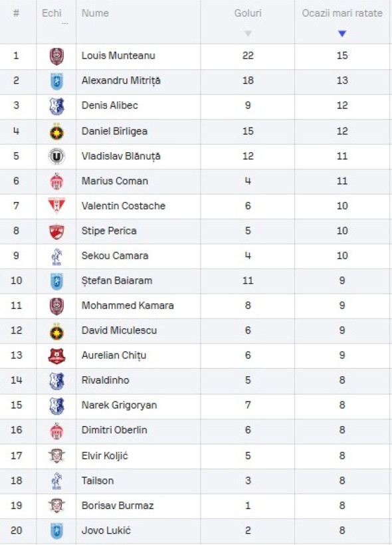Click the FCSB crest beside Daniel Birligea

click(56, 132)
